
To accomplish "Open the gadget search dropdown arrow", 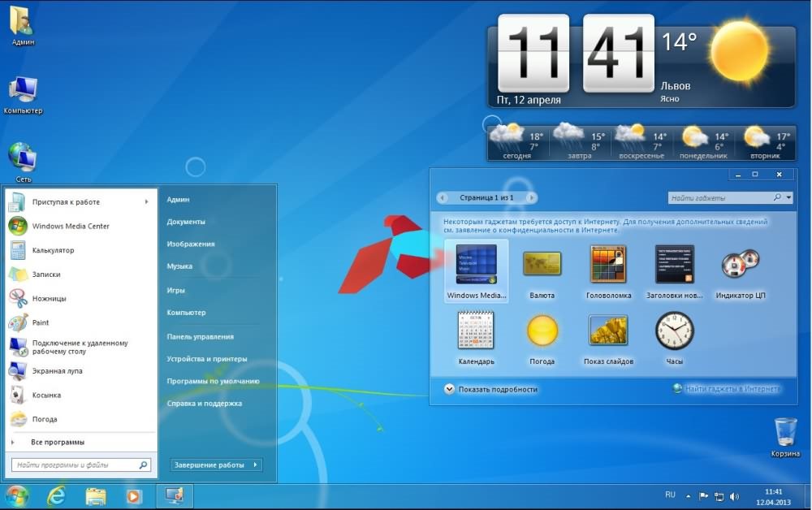I will (x=788, y=197).
